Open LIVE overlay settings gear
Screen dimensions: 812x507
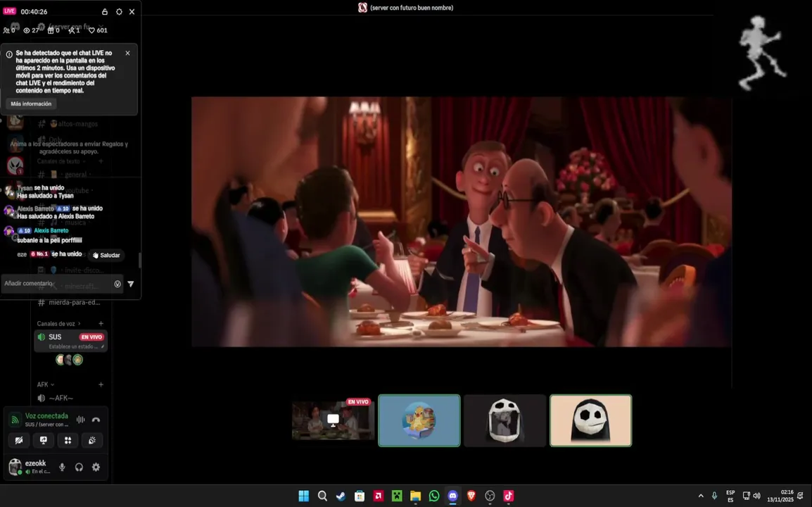coord(119,11)
